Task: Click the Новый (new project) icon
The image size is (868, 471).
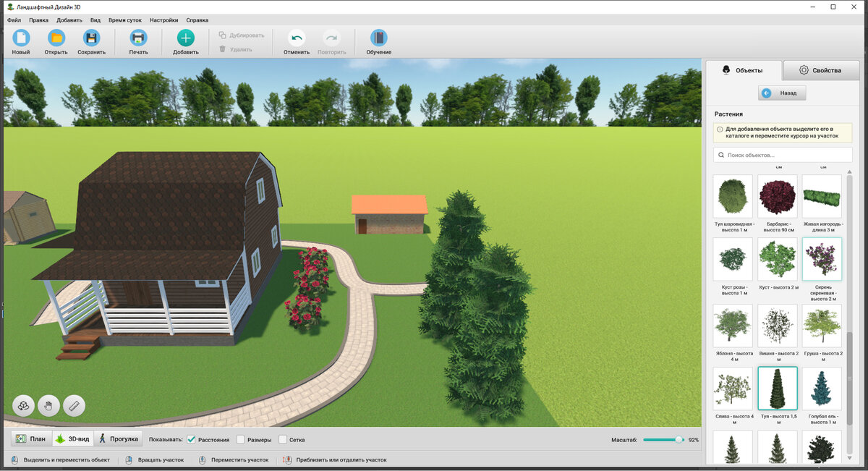Action: pyautogui.click(x=21, y=38)
